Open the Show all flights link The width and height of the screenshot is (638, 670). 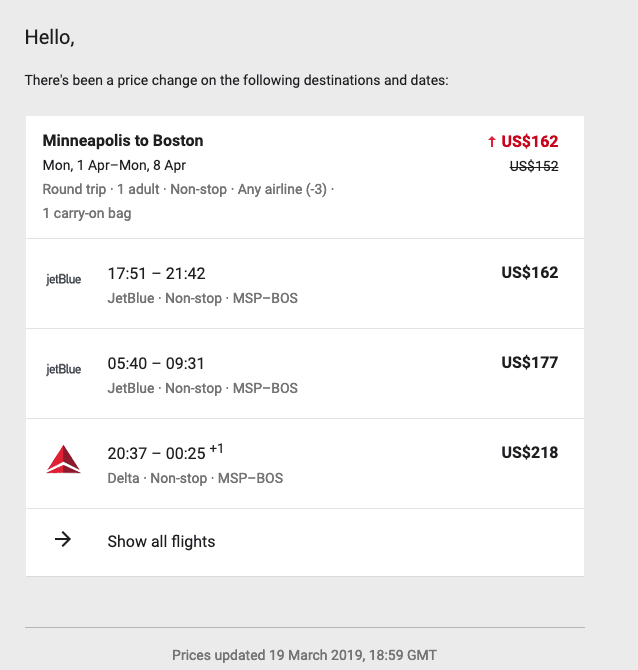tap(305, 542)
